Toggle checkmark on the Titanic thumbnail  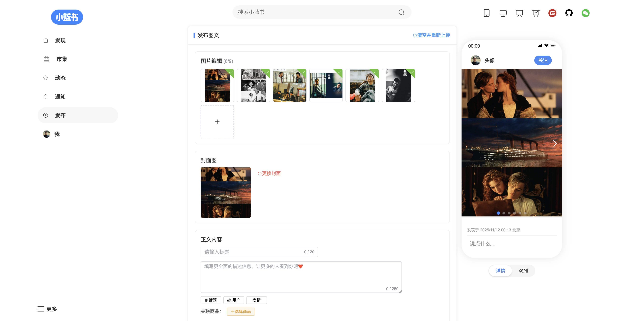[231, 72]
